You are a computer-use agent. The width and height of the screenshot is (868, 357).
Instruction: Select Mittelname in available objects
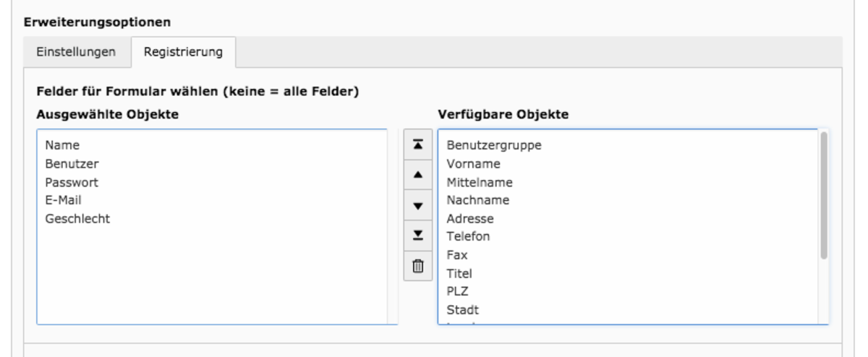click(480, 182)
